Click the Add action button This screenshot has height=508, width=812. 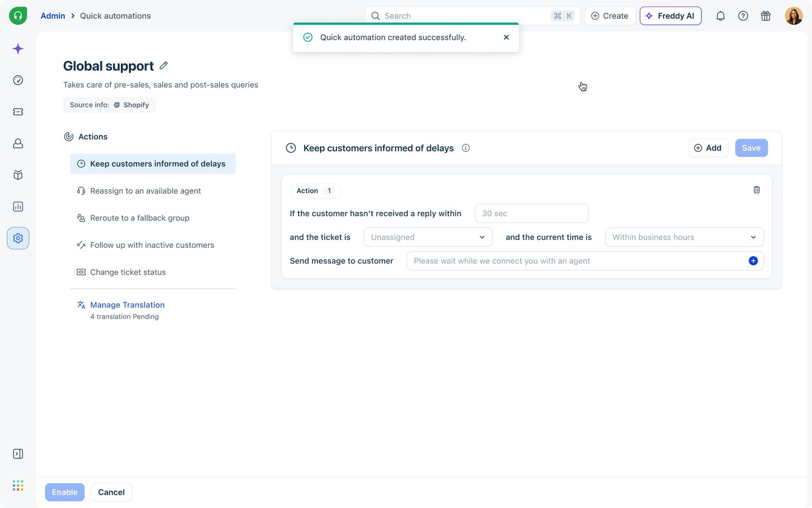click(x=708, y=148)
